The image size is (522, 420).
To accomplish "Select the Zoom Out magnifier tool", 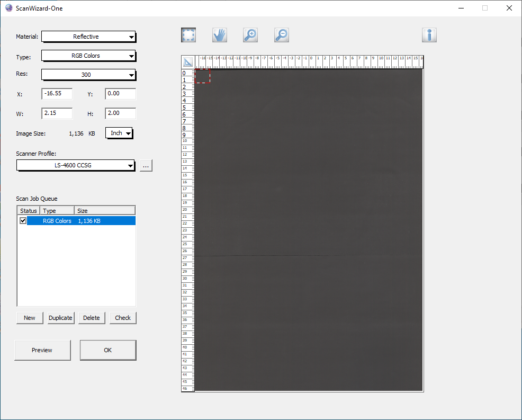I will (x=281, y=34).
